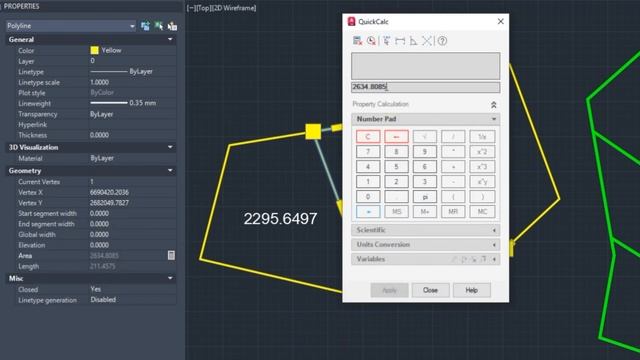Click square root button on number pad

point(424,137)
